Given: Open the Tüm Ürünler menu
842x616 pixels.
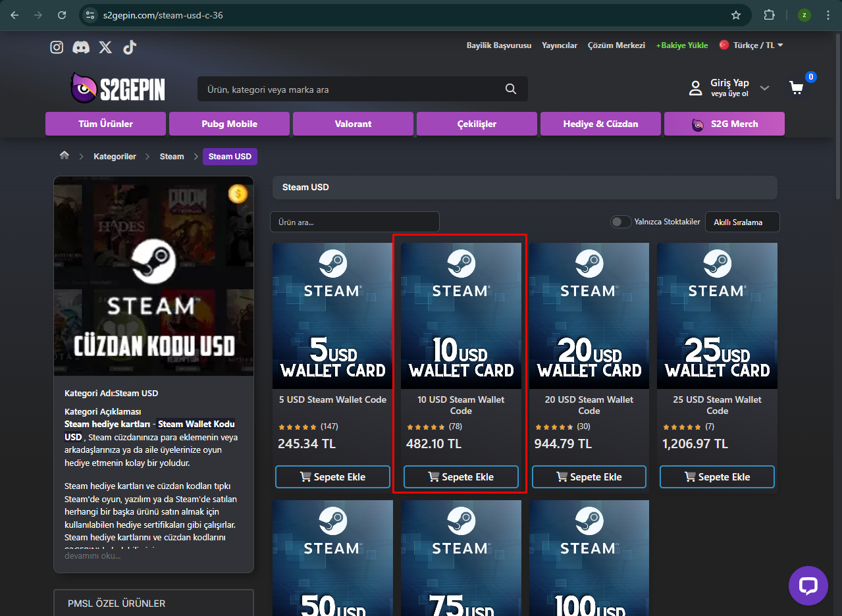Looking at the screenshot, I should click(x=105, y=124).
